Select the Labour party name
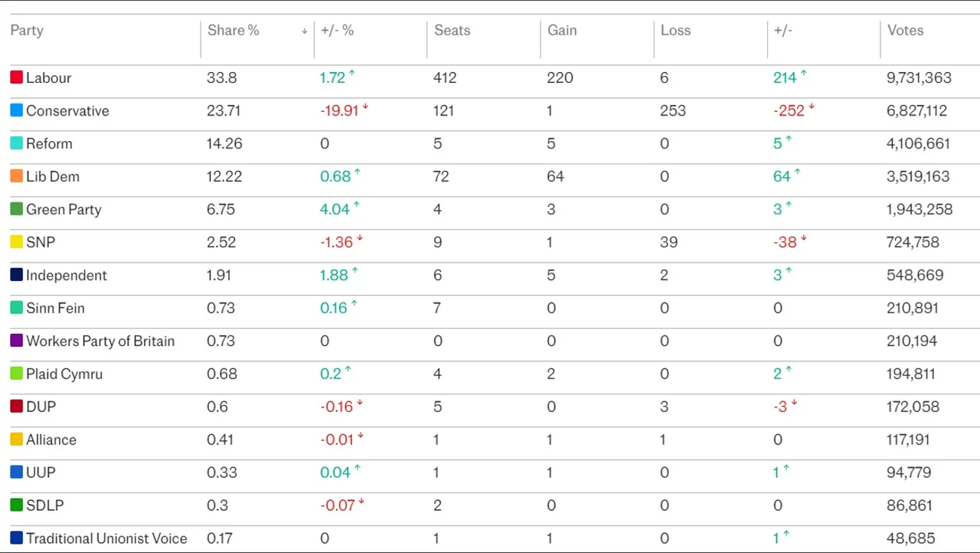This screenshot has width=980, height=553. point(48,78)
